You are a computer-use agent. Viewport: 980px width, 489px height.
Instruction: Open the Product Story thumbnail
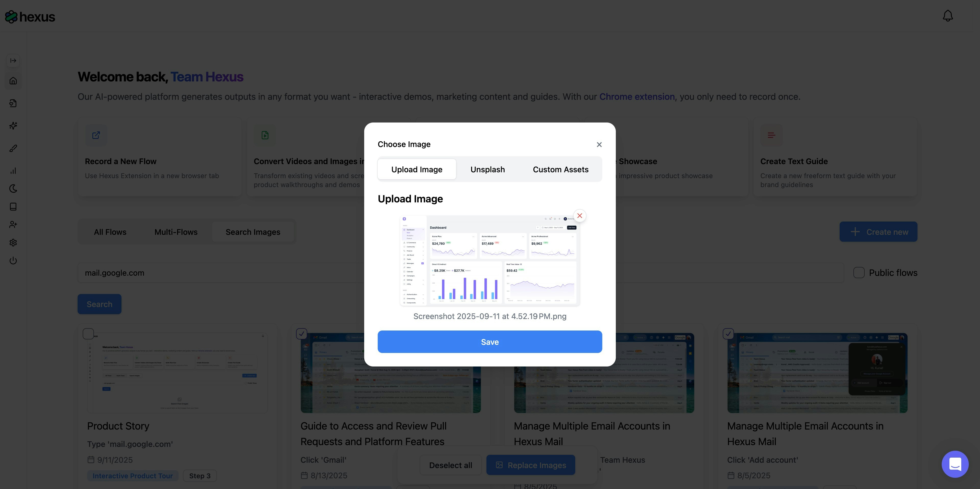[x=177, y=373]
